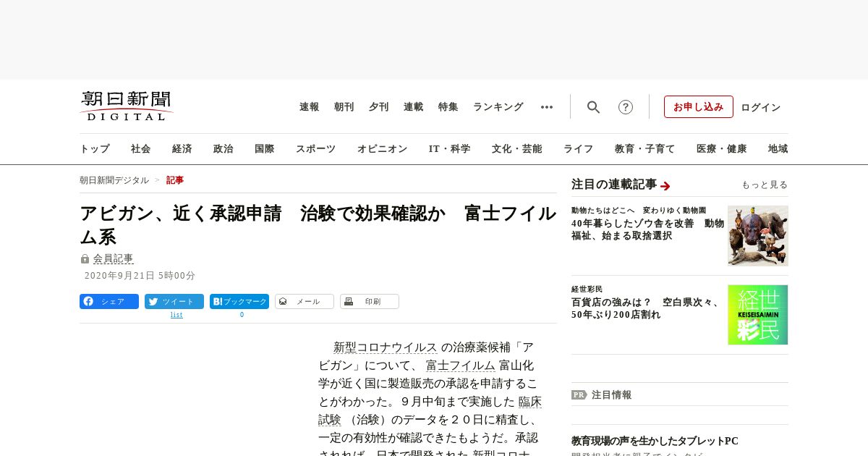
Task: Open ランキング in top menu
Action: [498, 107]
